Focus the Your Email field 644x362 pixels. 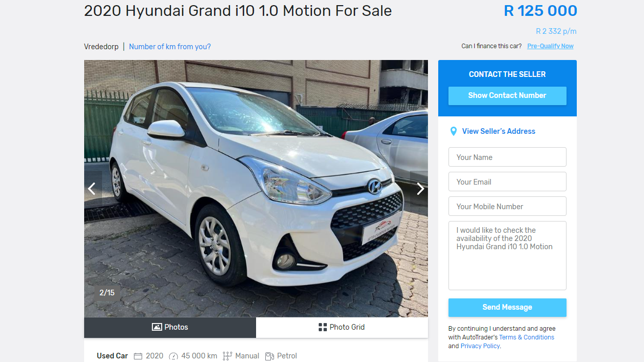coord(507,182)
